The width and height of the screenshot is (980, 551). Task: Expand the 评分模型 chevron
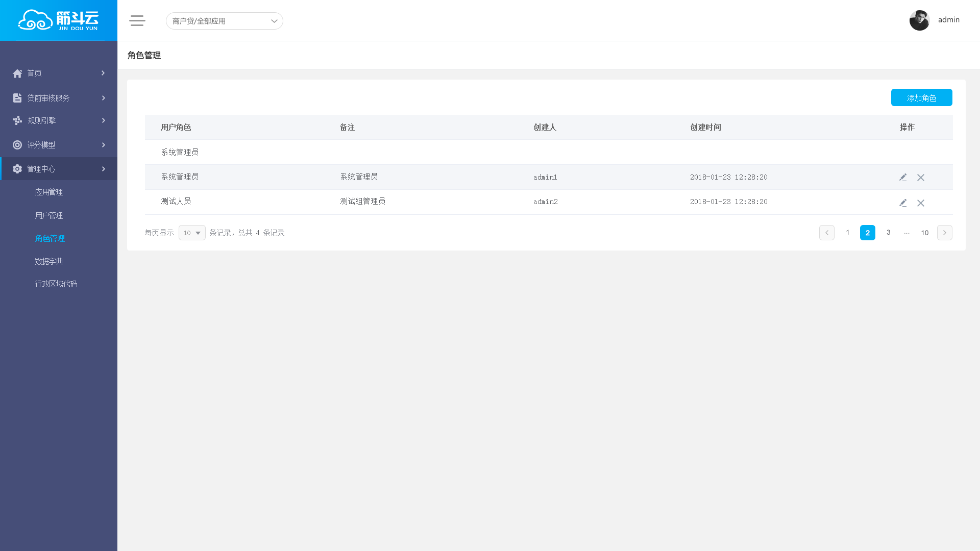103,145
